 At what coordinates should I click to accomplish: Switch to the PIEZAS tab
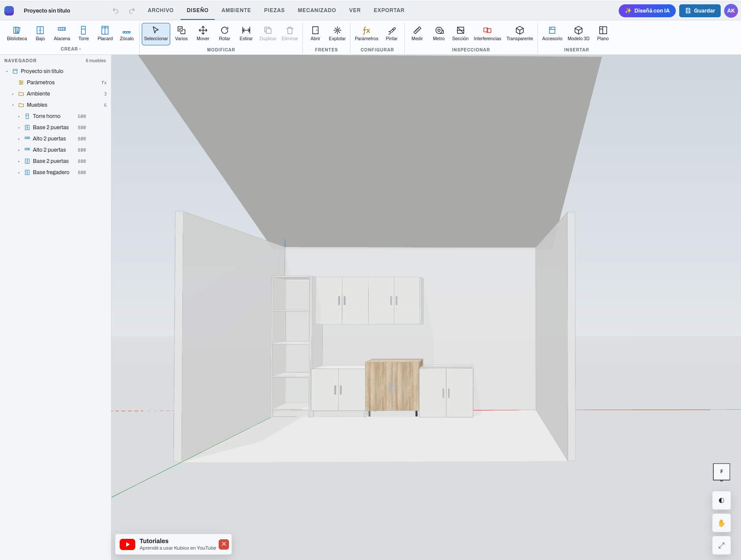click(x=274, y=10)
